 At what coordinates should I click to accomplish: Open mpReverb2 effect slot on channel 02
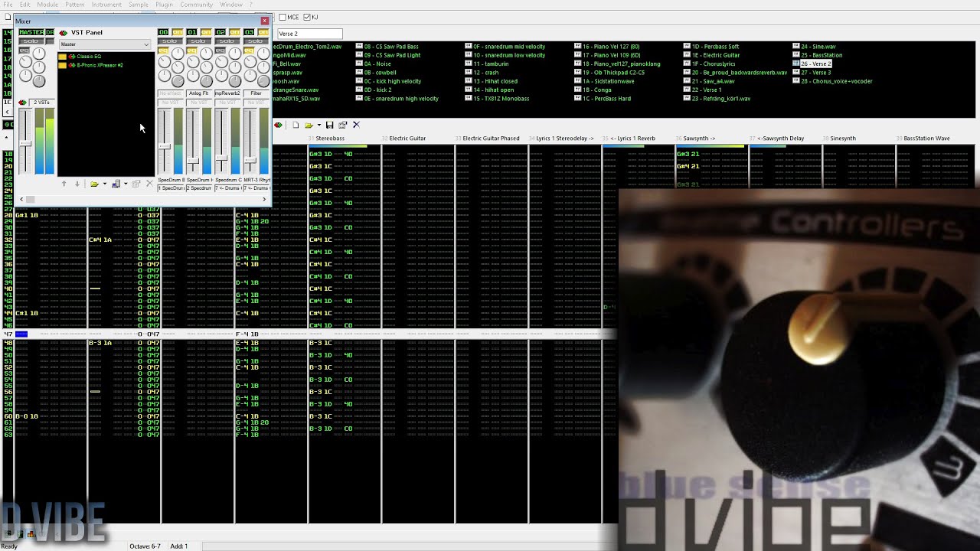[x=227, y=93]
